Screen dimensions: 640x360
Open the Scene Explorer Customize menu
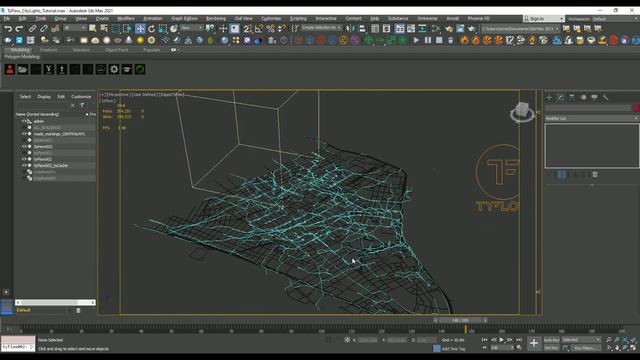pyautogui.click(x=81, y=97)
